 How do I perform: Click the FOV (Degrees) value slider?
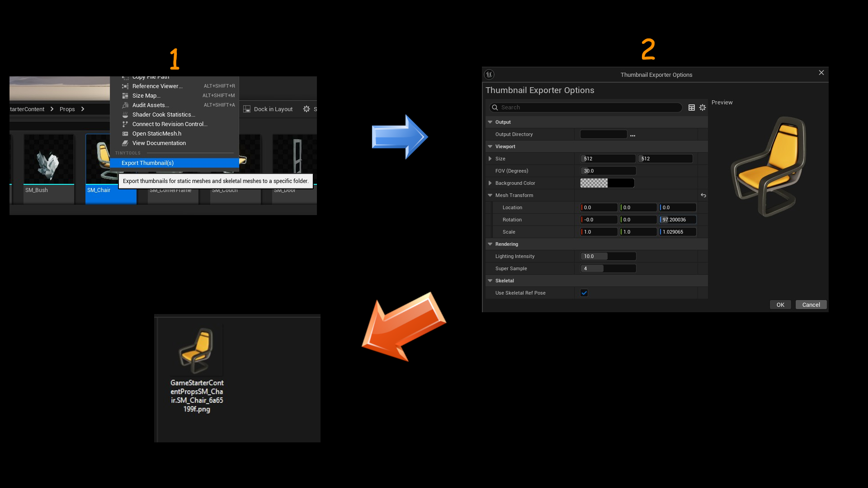608,171
